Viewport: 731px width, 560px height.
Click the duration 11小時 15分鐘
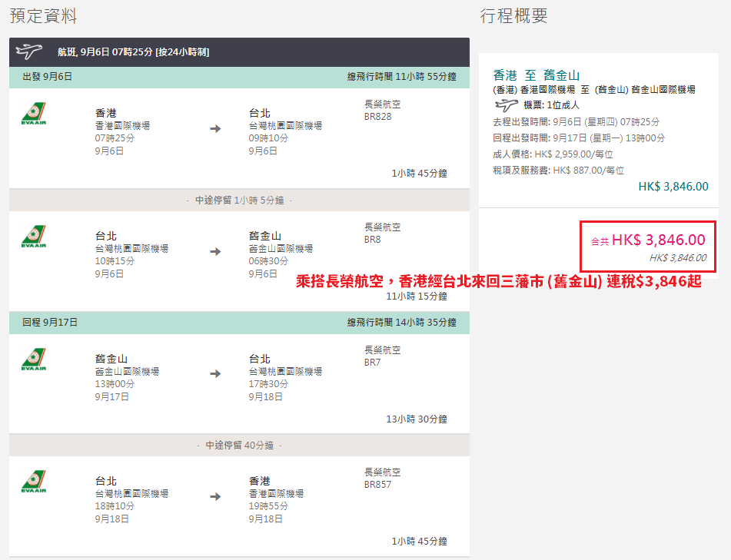pos(417,297)
